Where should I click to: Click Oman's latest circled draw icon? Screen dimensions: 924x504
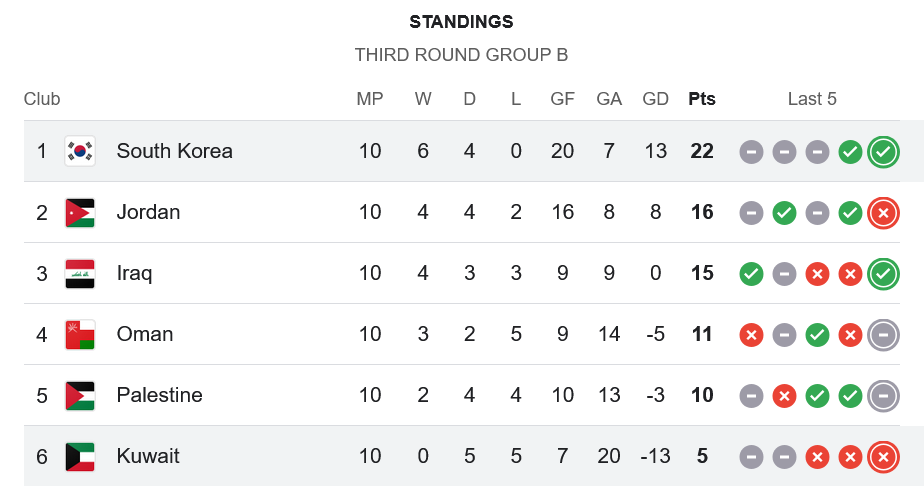point(883,335)
